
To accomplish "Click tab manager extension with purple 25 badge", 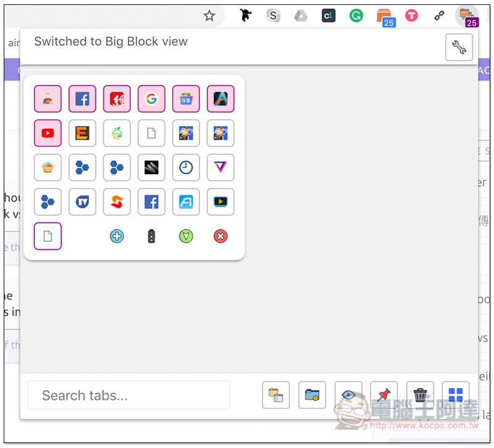I will pos(467,17).
